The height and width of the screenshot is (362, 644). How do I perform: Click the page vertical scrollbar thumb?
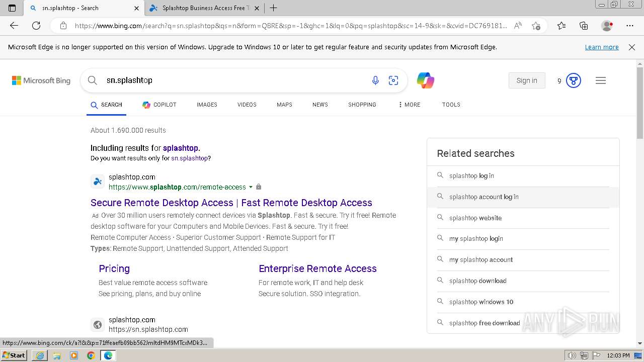coord(640,102)
